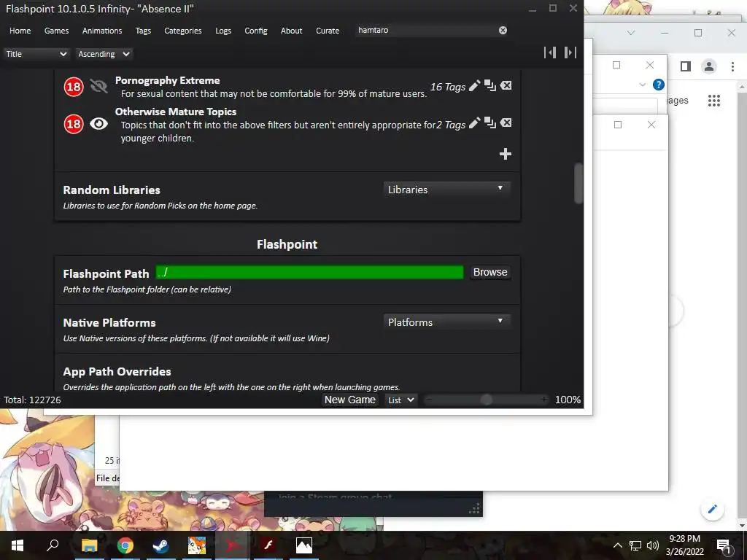Open taskbar search
This screenshot has height=560, width=747.
(x=53, y=545)
